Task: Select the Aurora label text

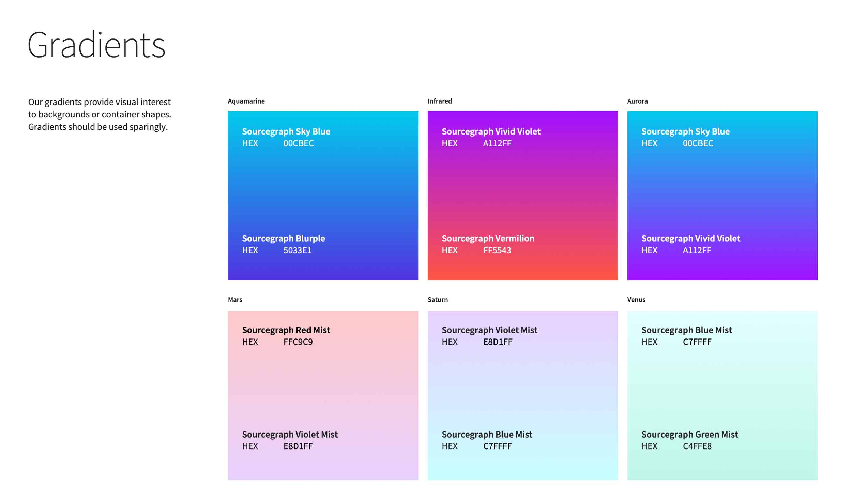Action: pos(637,101)
